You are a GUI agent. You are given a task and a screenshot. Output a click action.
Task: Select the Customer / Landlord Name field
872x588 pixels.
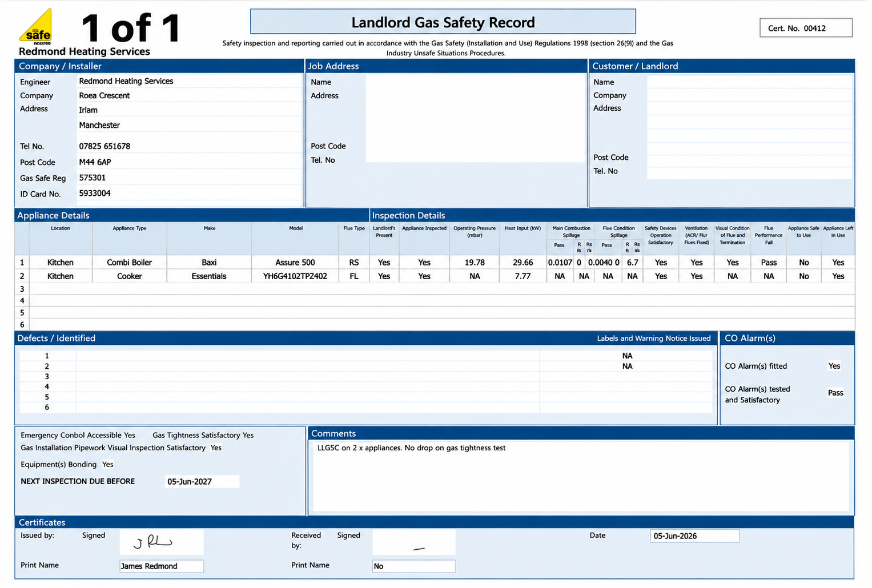click(749, 82)
